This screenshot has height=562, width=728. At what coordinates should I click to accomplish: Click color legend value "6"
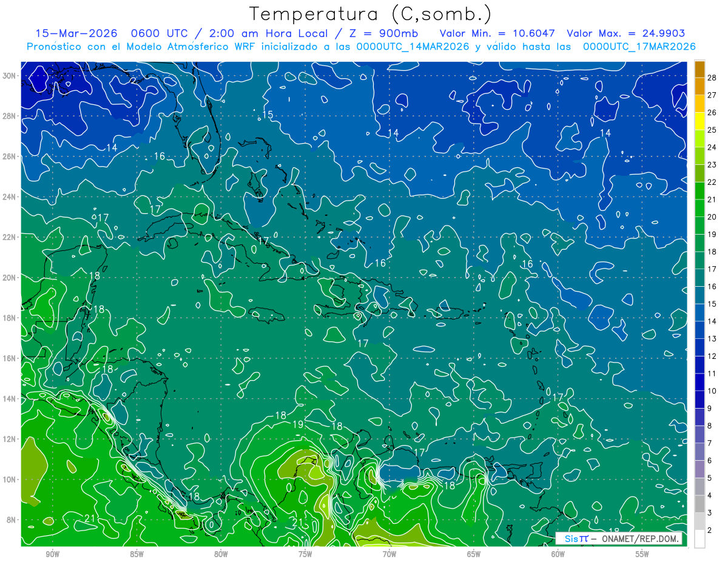tap(710, 461)
